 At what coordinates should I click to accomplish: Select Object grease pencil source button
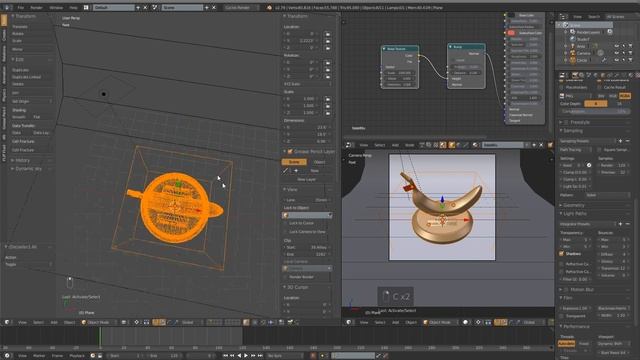(x=319, y=162)
